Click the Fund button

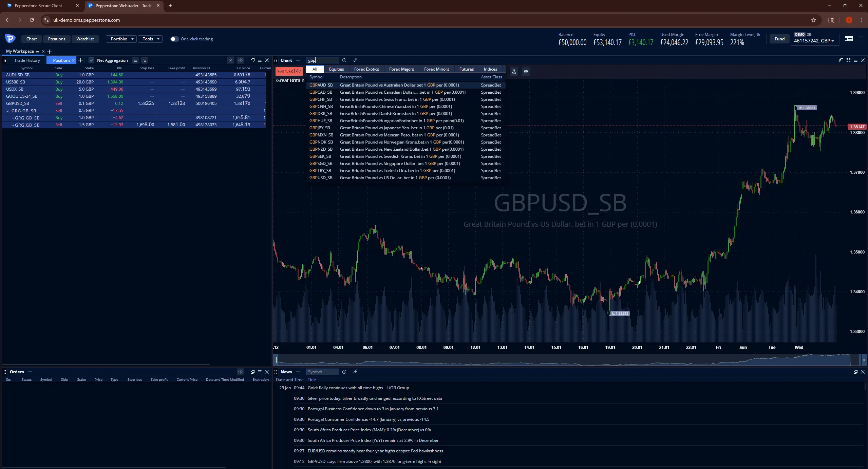pos(779,39)
